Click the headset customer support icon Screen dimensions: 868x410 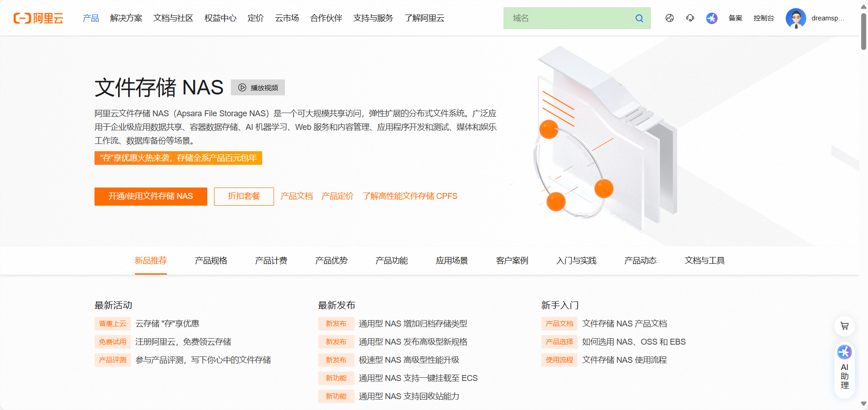(x=690, y=18)
